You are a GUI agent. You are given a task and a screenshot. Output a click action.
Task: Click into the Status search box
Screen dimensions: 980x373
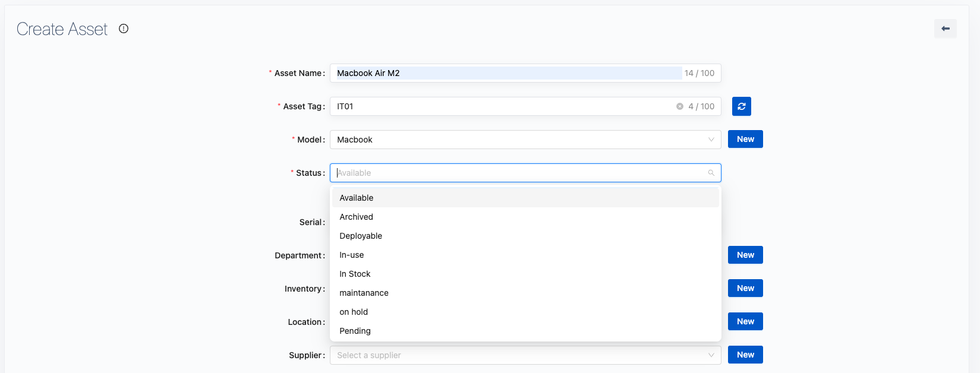[x=517, y=173]
